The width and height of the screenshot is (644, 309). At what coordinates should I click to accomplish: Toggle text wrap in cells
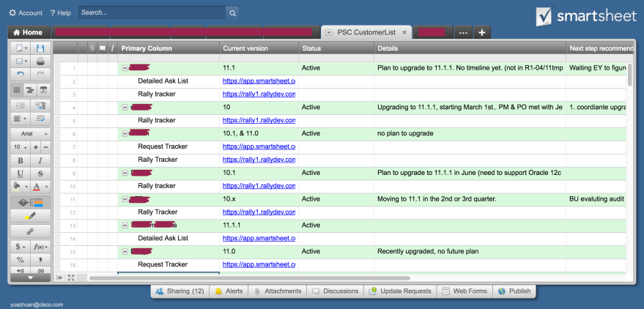tap(40, 119)
